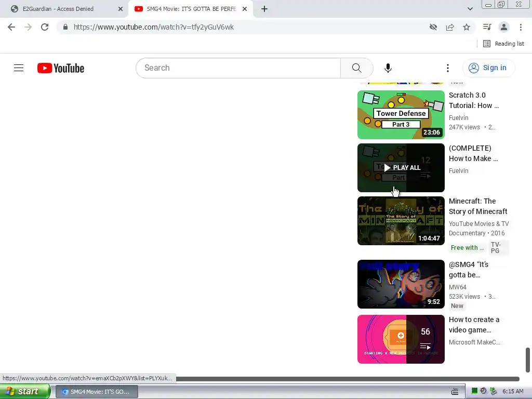This screenshot has height=399, width=532.
Task: Click the green monitor tray icon
Action: point(474,391)
